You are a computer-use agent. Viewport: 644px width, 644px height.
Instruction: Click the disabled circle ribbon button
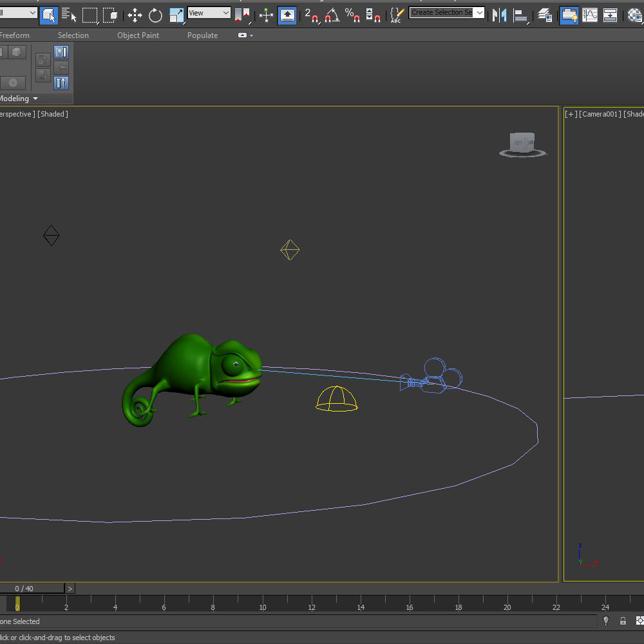(x=13, y=83)
